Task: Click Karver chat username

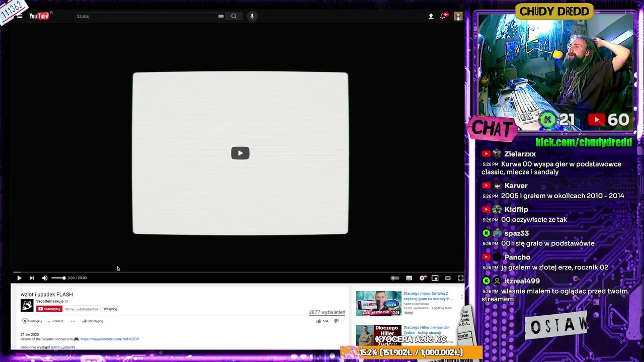Action: tap(516, 186)
